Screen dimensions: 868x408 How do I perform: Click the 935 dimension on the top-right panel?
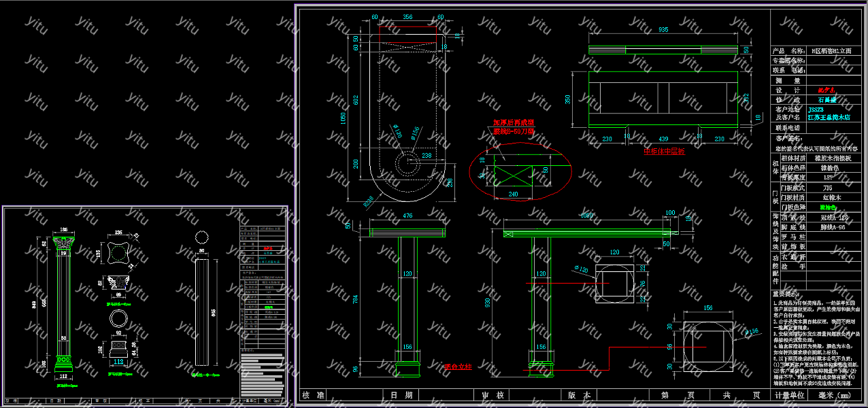663,30
